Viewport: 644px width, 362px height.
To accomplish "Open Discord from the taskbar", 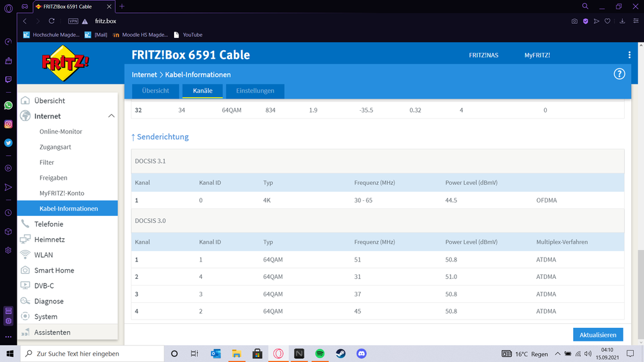I will pos(362,354).
